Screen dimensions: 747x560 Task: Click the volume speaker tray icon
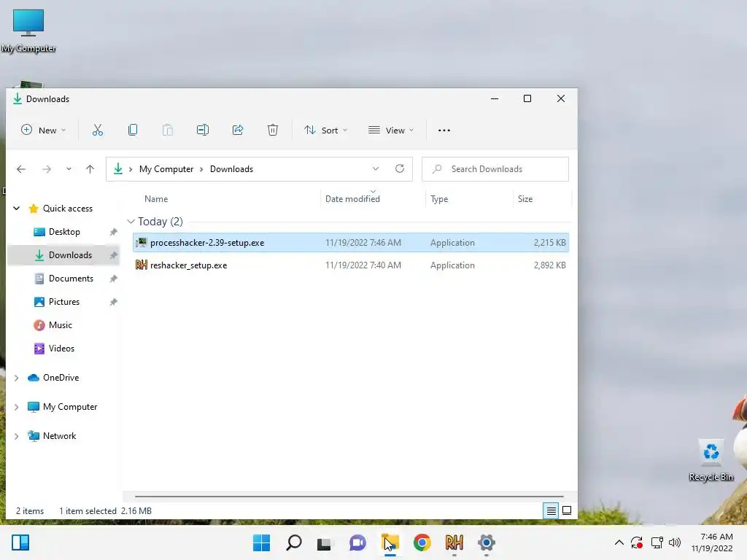coord(675,542)
